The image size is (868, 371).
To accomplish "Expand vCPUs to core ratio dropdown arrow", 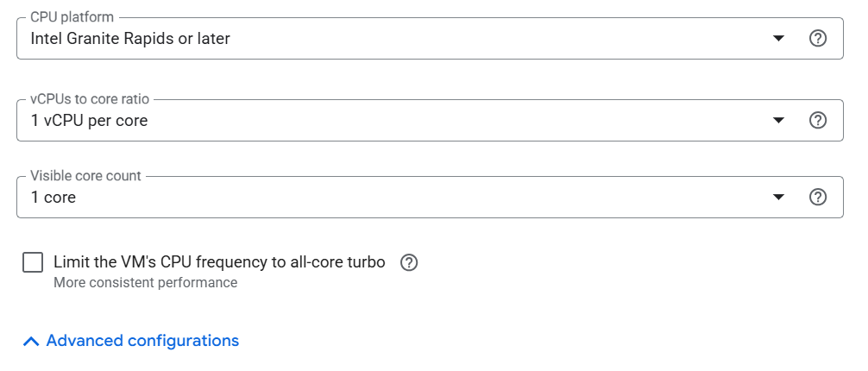I will pyautogui.click(x=778, y=121).
